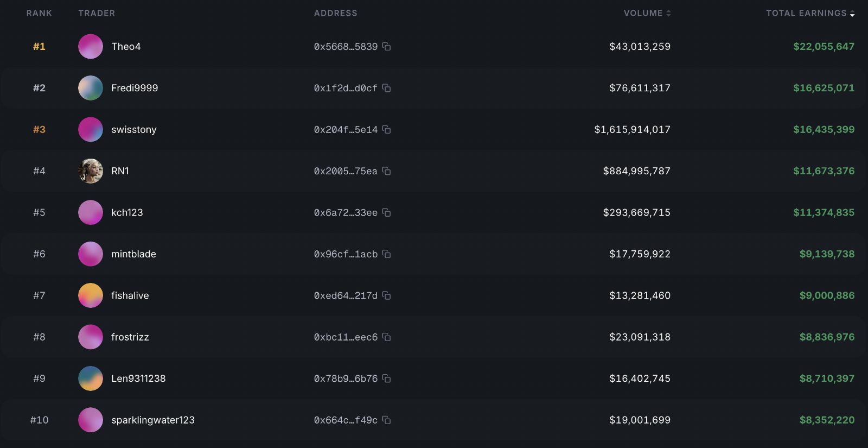Viewport: 868px width, 448px height.
Task: Copy mintblade address 0x96cf…1acb
Action: point(386,254)
